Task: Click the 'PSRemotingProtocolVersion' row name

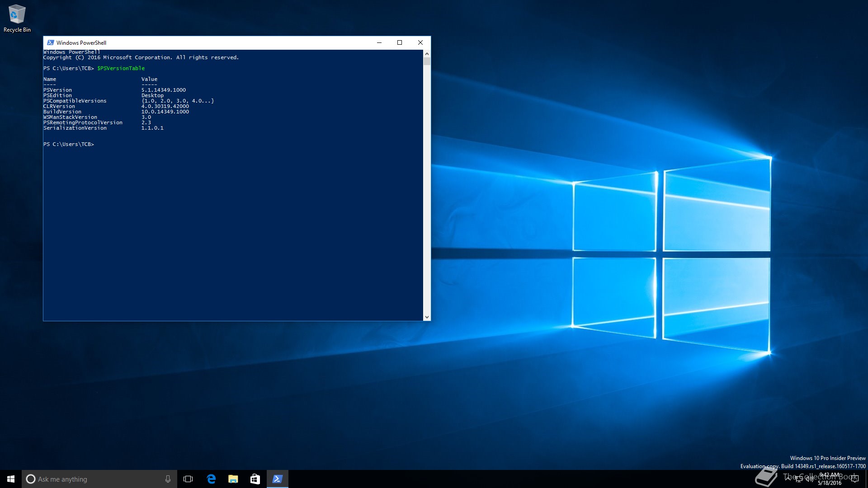Action: point(83,122)
